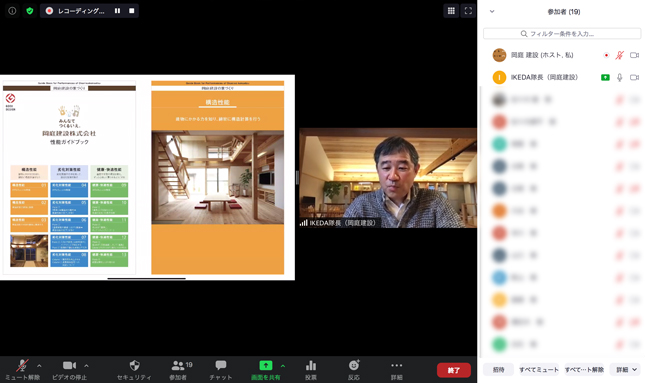Click Unmute All button in participants panel

pos(584,369)
